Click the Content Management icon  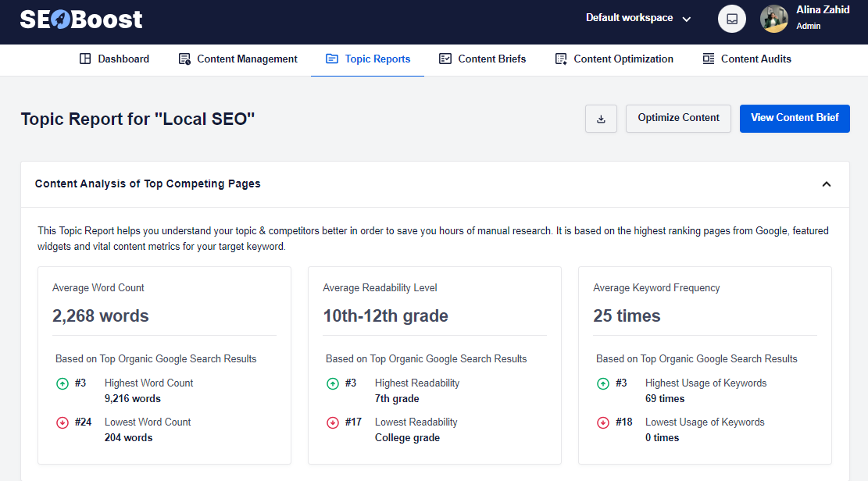point(184,59)
